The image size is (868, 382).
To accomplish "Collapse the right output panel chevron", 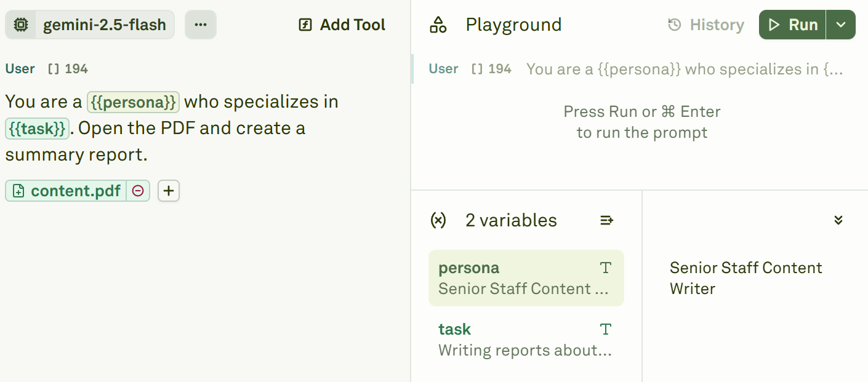I will (838, 220).
